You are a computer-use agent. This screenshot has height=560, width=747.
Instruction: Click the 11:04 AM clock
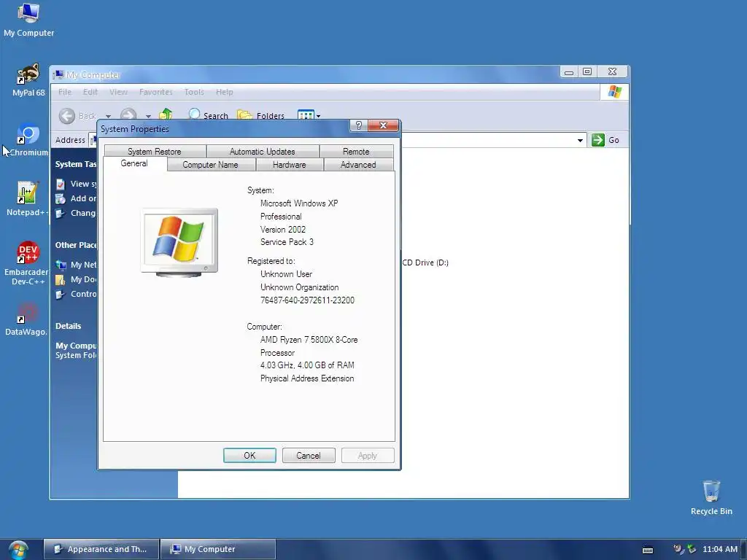[720, 550]
